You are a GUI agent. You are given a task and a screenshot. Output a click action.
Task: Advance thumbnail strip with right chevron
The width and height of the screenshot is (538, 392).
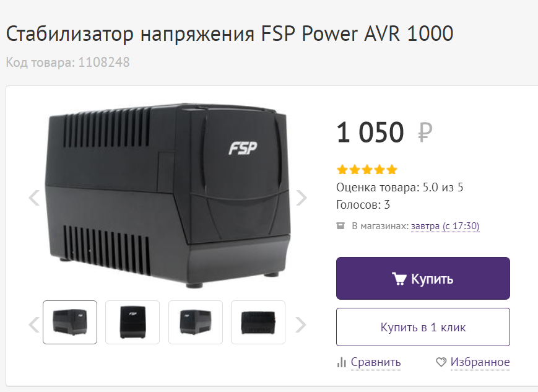tap(300, 324)
